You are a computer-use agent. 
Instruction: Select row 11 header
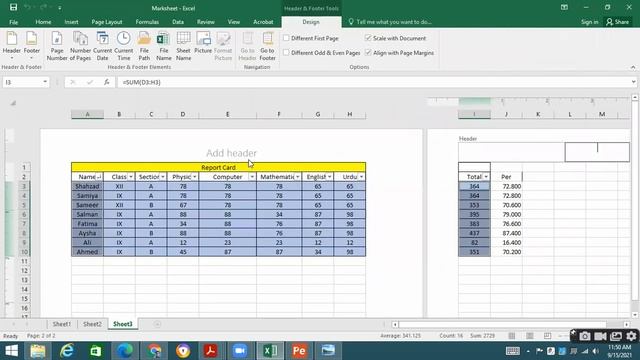point(24,261)
